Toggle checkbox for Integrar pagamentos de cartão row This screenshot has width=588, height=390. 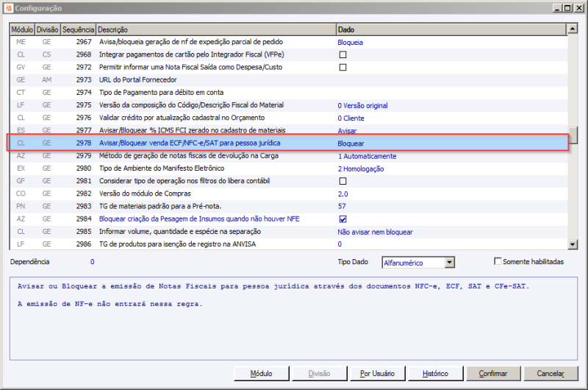point(343,54)
